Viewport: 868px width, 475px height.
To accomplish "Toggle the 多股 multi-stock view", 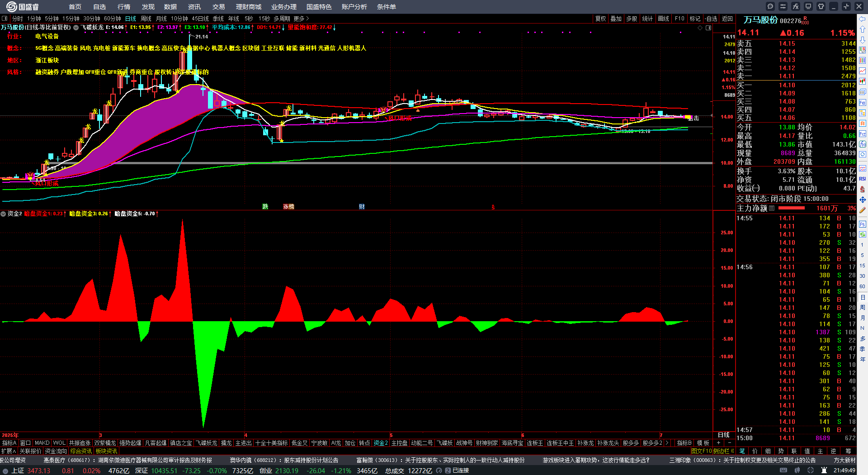I will [x=632, y=19].
